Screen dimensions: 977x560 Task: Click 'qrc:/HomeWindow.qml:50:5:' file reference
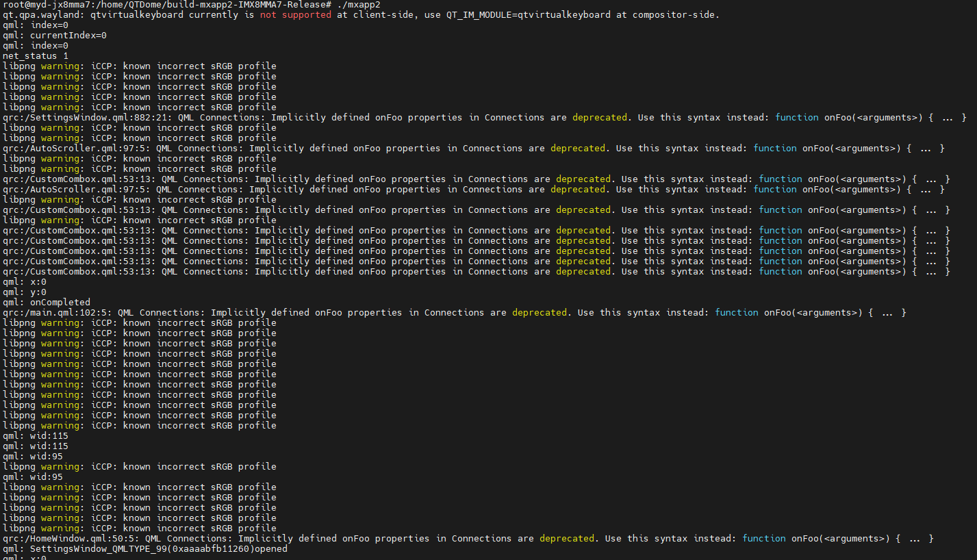pos(71,538)
